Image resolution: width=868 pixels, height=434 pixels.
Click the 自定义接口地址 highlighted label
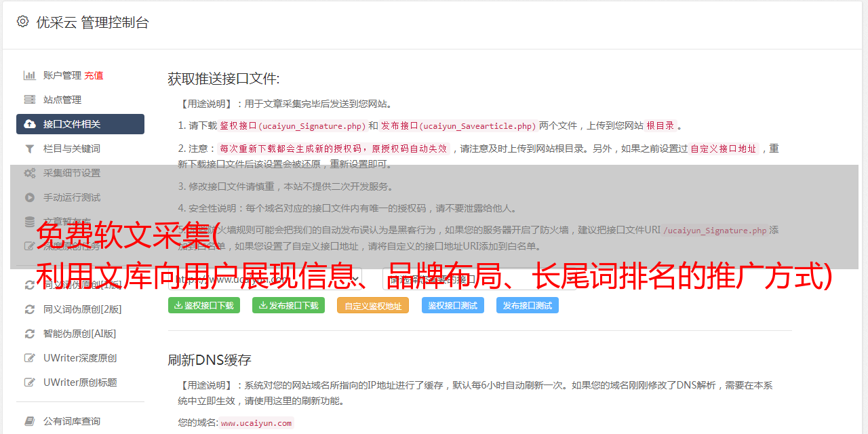[723, 149]
